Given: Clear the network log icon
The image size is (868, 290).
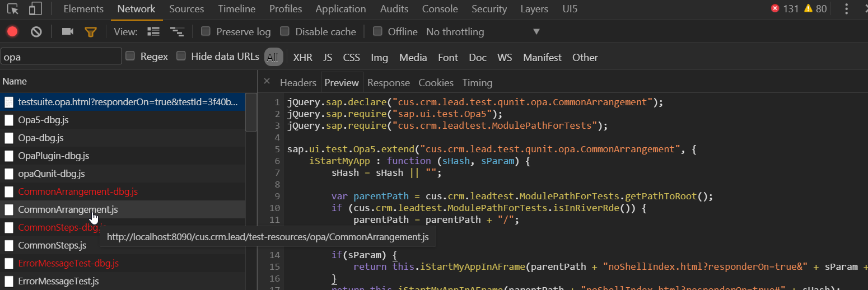Looking at the screenshot, I should [x=36, y=32].
